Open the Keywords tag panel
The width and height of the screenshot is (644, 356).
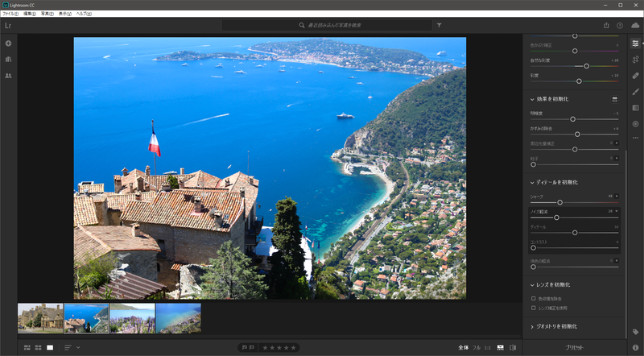[635, 332]
